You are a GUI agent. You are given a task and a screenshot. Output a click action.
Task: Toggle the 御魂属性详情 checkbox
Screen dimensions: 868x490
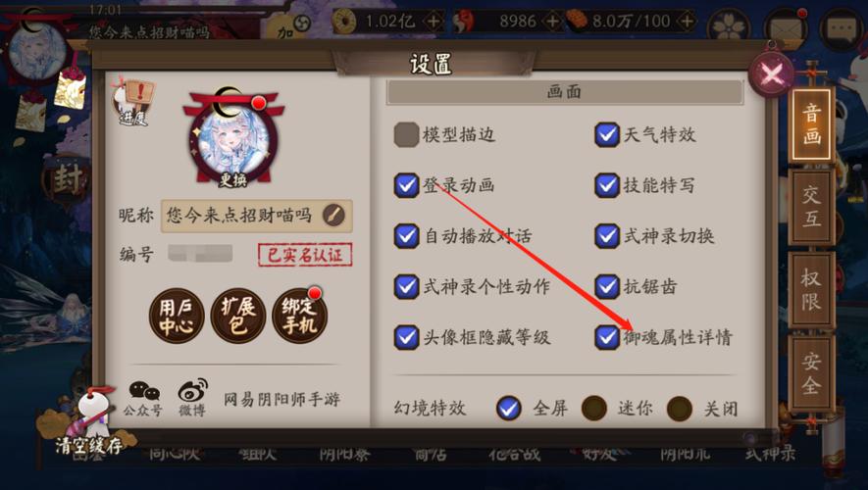point(607,337)
